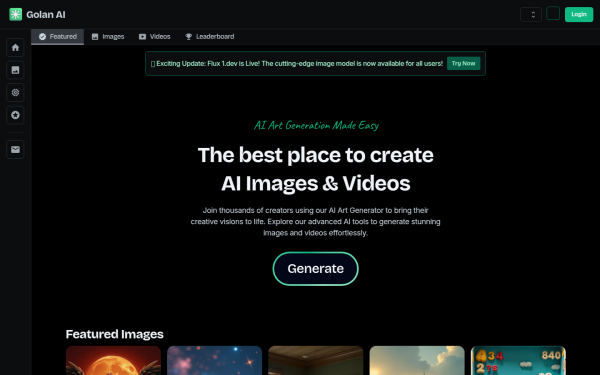Click the 'Featured Images' heading
Screen dimensions: 600x375
coord(114,334)
